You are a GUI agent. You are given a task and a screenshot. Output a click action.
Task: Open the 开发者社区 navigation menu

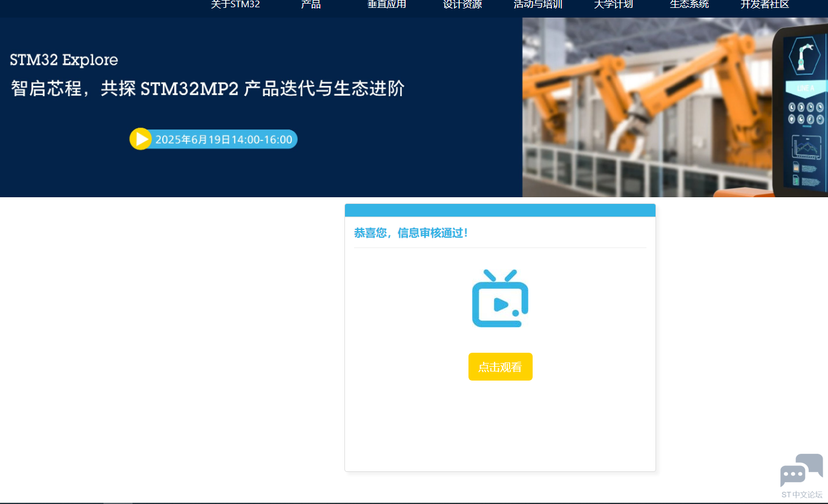tap(765, 5)
